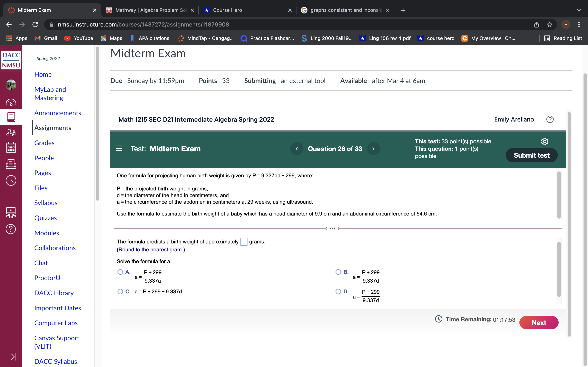588x367 pixels.
Task: Click the help question mark icon top right
Action: (550, 119)
